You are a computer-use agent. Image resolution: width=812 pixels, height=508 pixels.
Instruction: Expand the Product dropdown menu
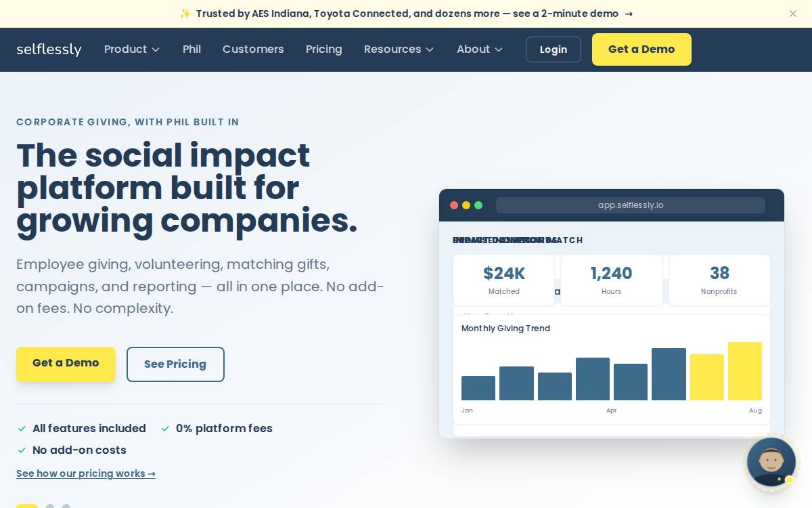coord(132,49)
